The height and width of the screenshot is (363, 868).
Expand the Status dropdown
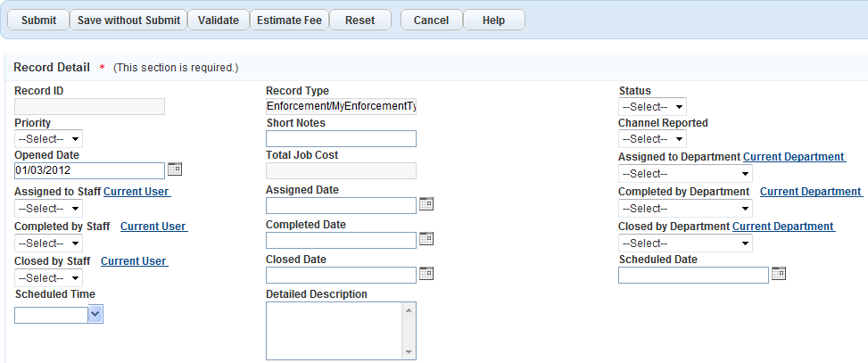click(x=652, y=107)
